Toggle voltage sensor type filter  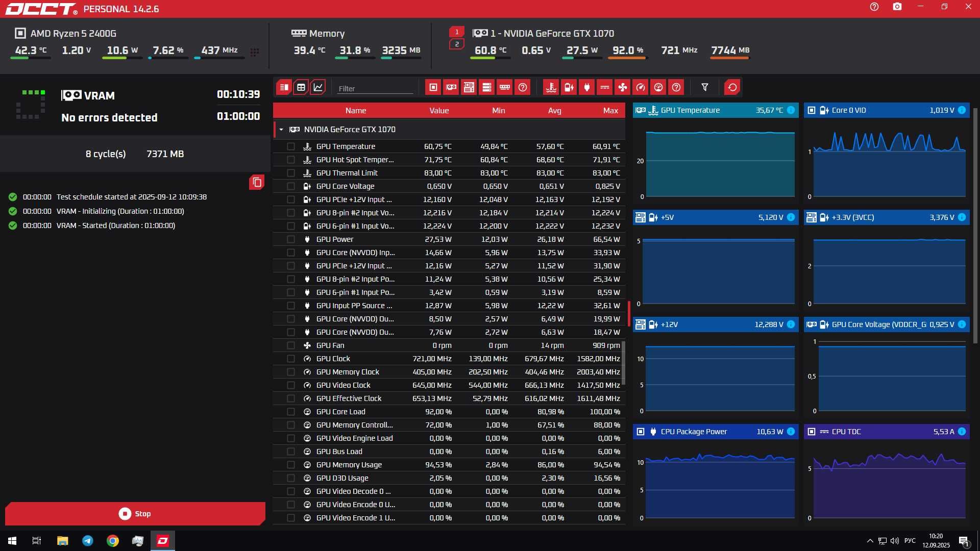[x=569, y=87]
